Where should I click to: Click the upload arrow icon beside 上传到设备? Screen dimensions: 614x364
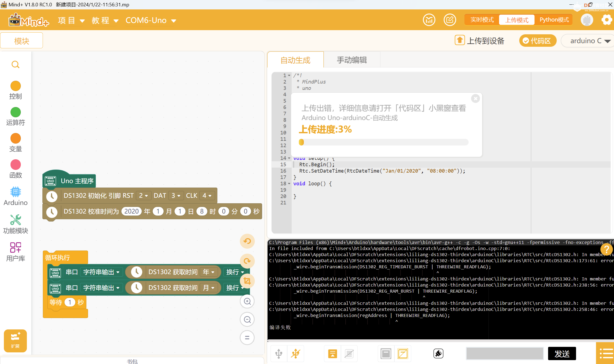[460, 40]
